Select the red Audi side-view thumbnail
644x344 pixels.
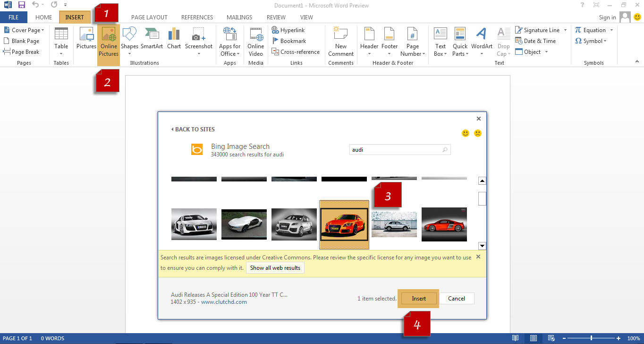coord(444,224)
